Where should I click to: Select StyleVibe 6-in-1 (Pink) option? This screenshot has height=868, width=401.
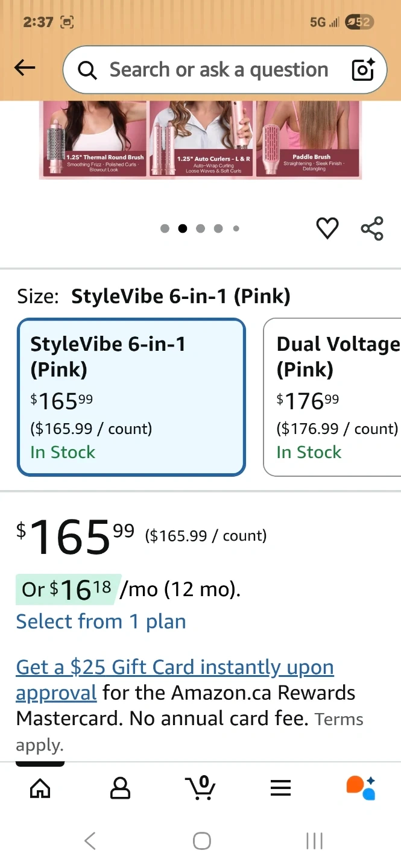(x=131, y=397)
